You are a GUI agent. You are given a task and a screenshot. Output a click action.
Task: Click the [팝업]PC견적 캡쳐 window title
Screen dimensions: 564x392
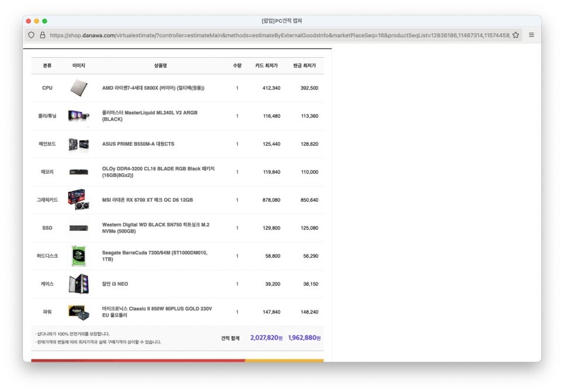[281, 21]
